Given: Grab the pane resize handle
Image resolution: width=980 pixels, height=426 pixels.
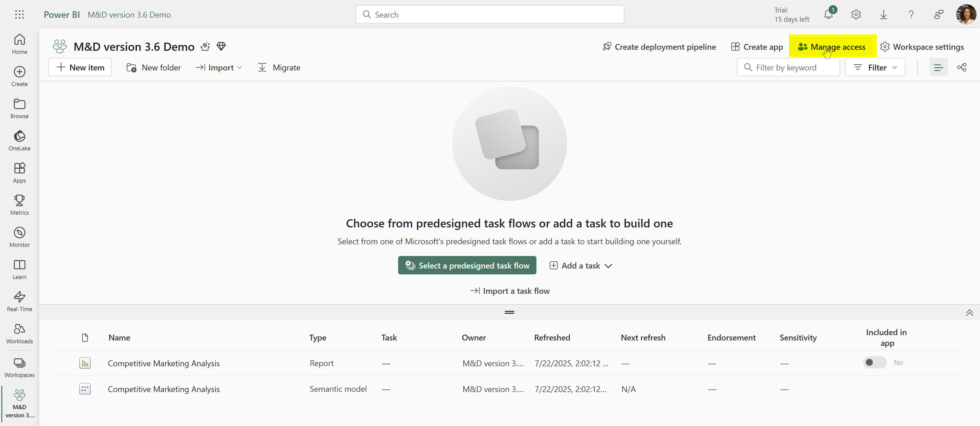Looking at the screenshot, I should point(509,312).
